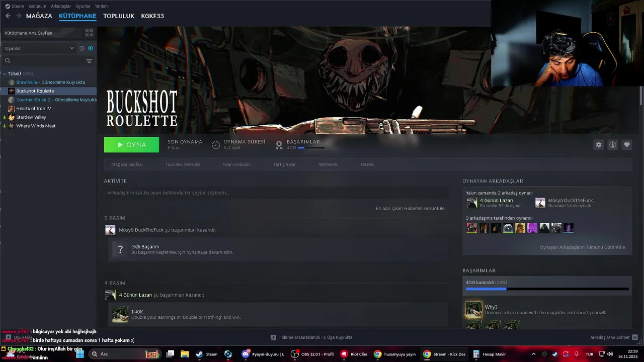Open Buckshot Roulette settings gear
This screenshot has width=644, height=362.
tap(599, 145)
